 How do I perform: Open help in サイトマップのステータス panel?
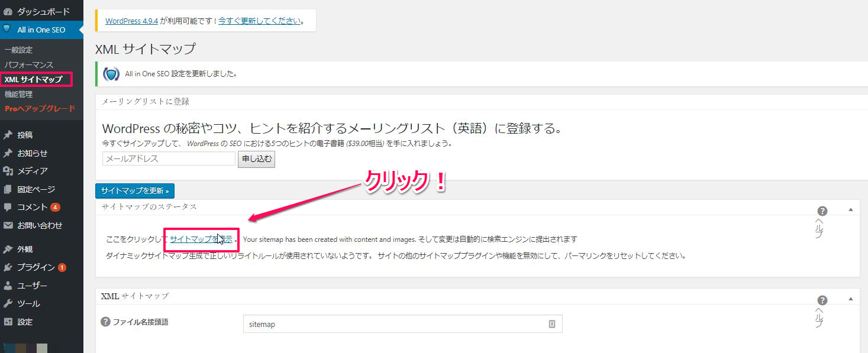tap(822, 211)
